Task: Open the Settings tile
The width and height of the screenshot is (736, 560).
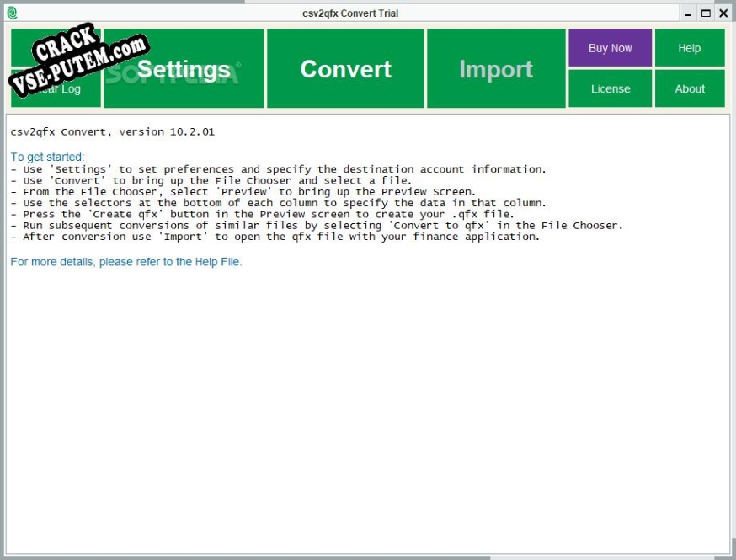Action: pos(184,68)
